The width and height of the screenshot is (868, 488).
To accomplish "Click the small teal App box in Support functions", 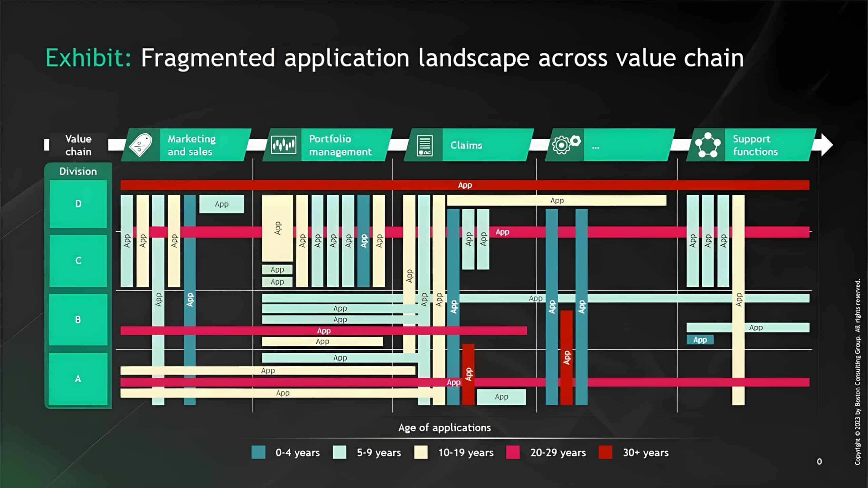I will point(700,340).
